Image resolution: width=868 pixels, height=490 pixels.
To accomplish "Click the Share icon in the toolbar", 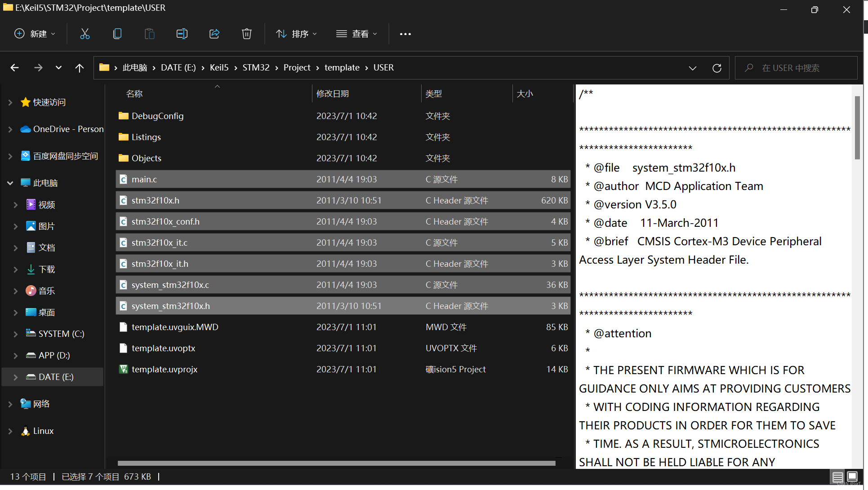I will click(214, 34).
